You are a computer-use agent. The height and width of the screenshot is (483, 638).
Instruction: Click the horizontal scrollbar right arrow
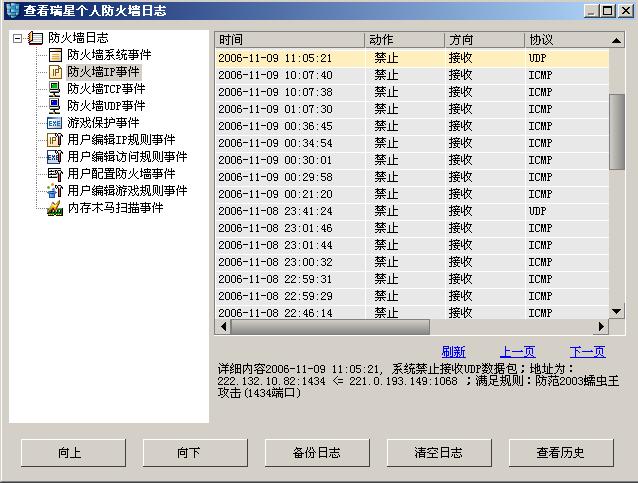tap(601, 326)
